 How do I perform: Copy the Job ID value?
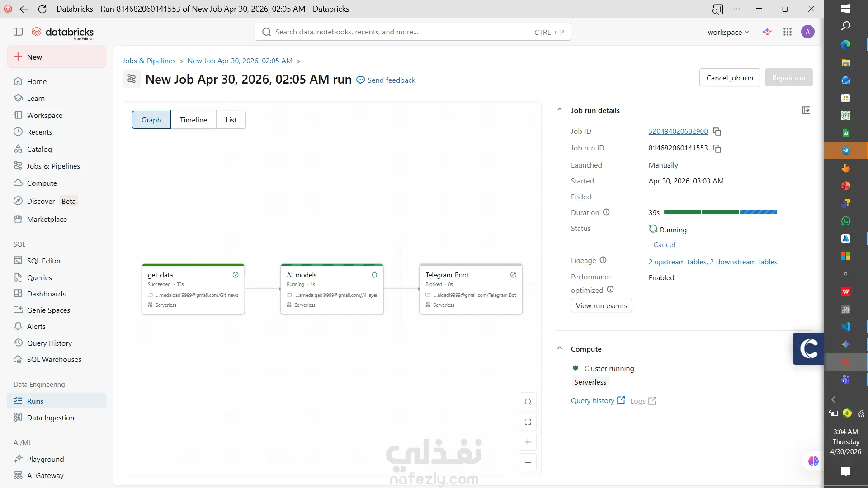(717, 131)
